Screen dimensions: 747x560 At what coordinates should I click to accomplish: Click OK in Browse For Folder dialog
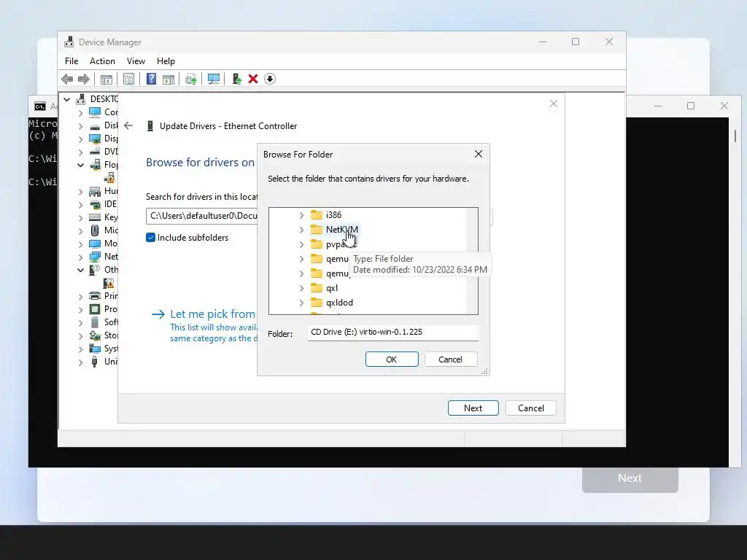[392, 359]
